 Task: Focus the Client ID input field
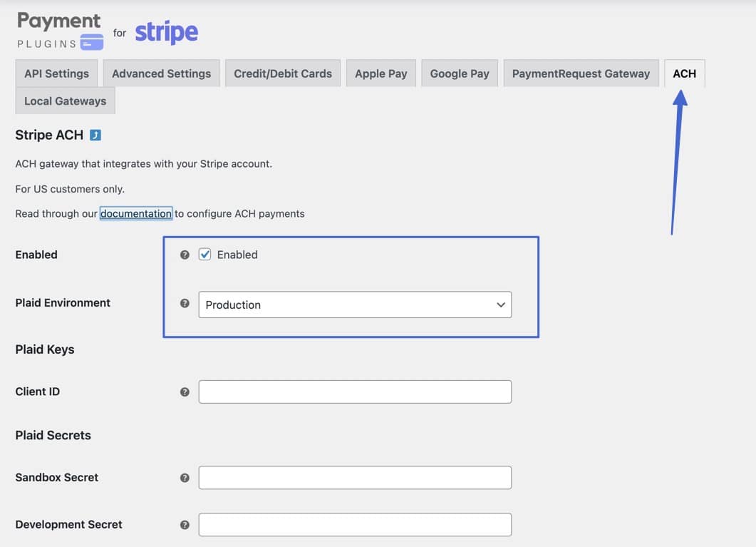click(x=354, y=392)
